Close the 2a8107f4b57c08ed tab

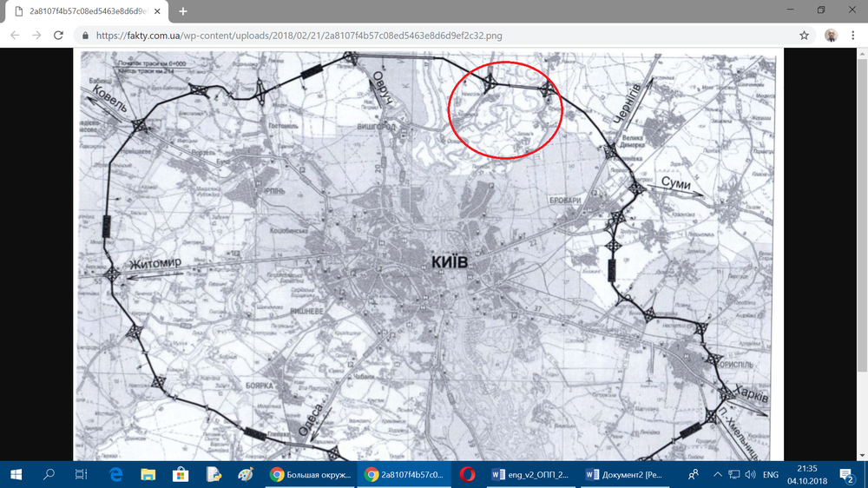tap(158, 11)
